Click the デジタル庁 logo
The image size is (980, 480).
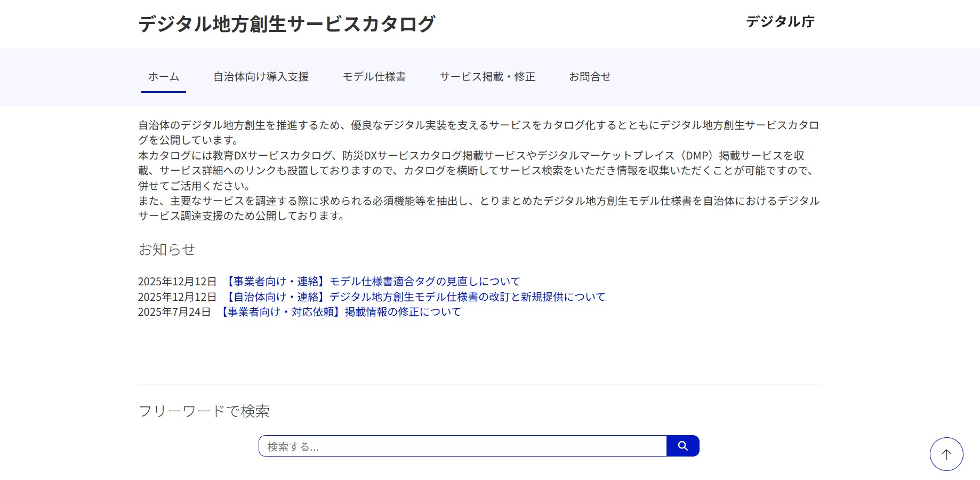tap(780, 22)
